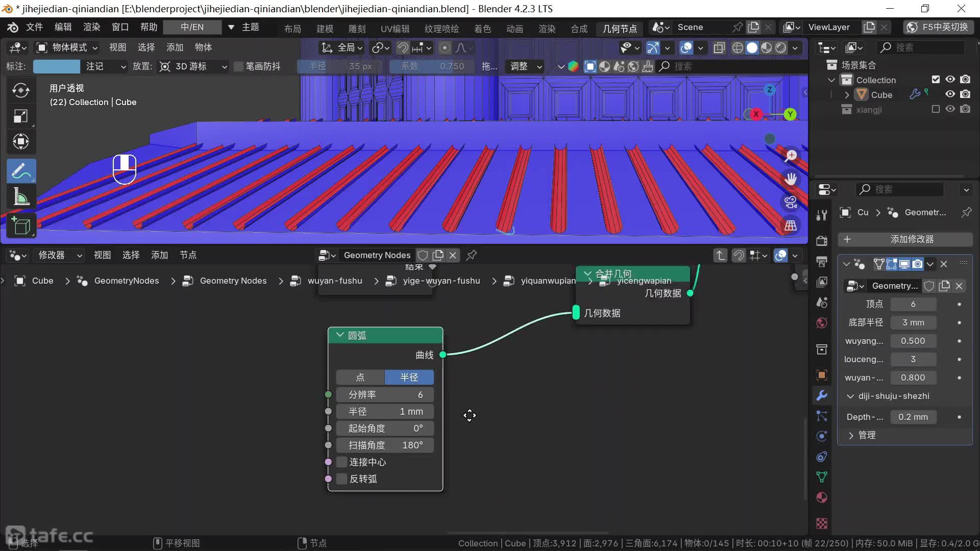Expand the Cube item in outliner
Image resolution: width=980 pixels, height=551 pixels.
click(847, 95)
